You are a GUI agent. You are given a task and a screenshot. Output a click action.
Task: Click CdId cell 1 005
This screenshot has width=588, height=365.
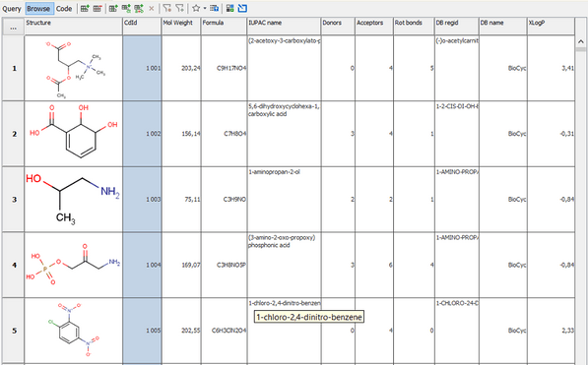tap(142, 331)
